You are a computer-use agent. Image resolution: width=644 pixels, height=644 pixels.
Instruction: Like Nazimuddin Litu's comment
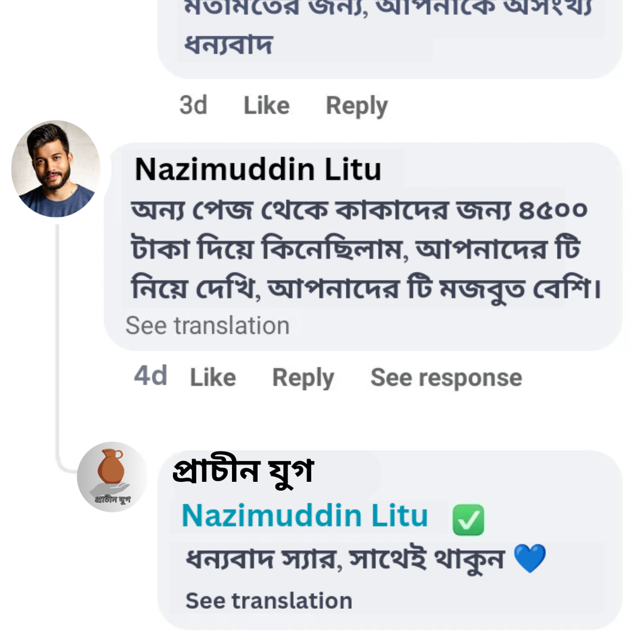212,377
